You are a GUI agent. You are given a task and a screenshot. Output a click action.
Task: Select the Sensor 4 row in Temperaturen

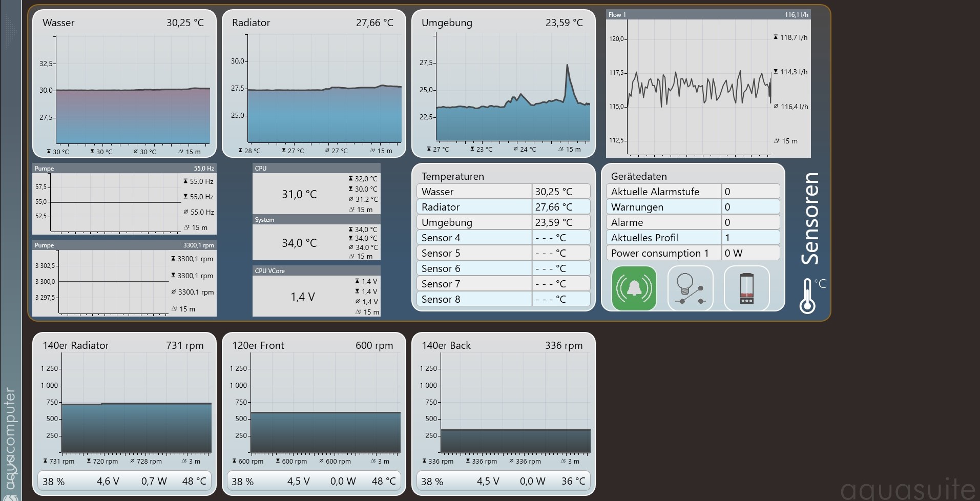click(x=504, y=238)
